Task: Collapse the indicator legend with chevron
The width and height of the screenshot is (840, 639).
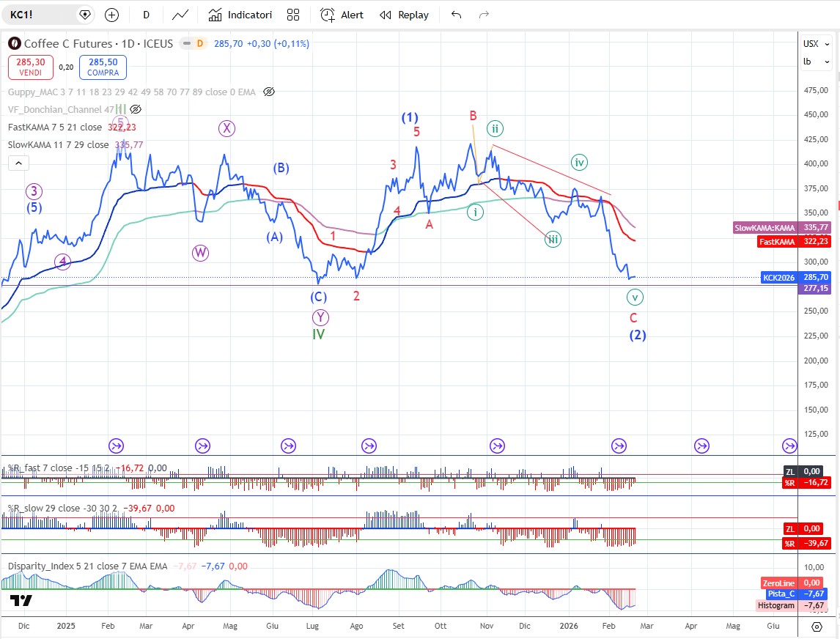Action: pos(19,163)
